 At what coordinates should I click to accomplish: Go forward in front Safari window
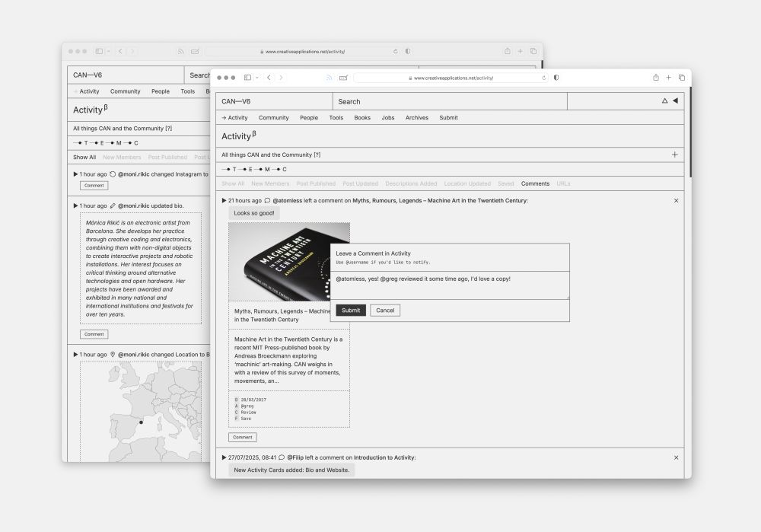281,78
